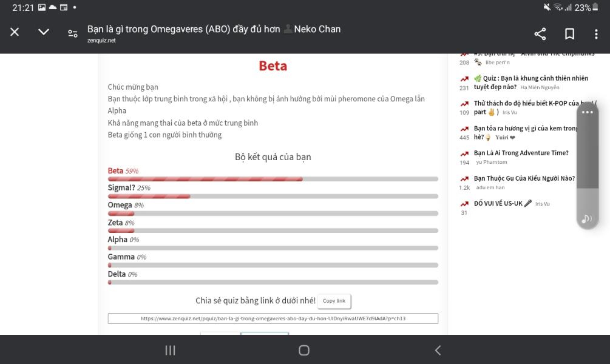Tap the floating volume panel dots
The image size is (610, 364).
pos(587,112)
